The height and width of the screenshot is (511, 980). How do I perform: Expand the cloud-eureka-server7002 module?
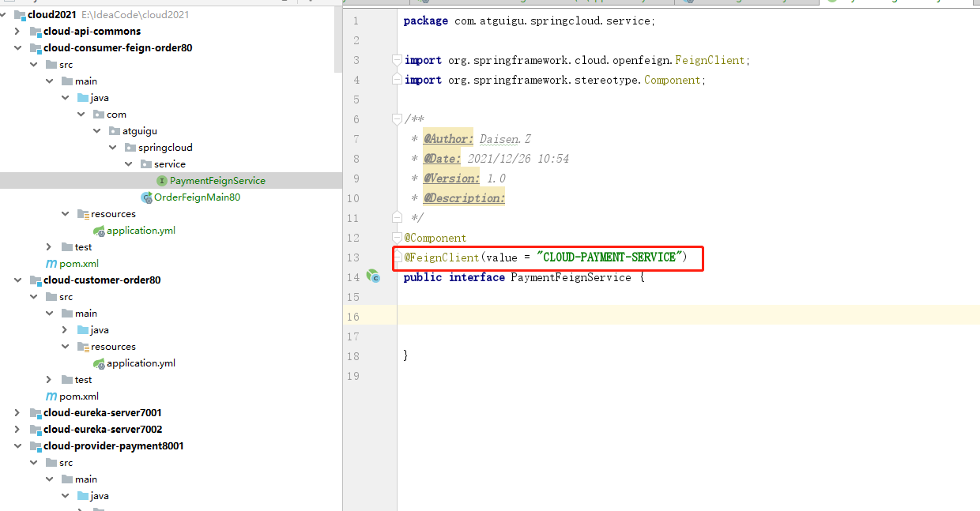click(x=17, y=430)
